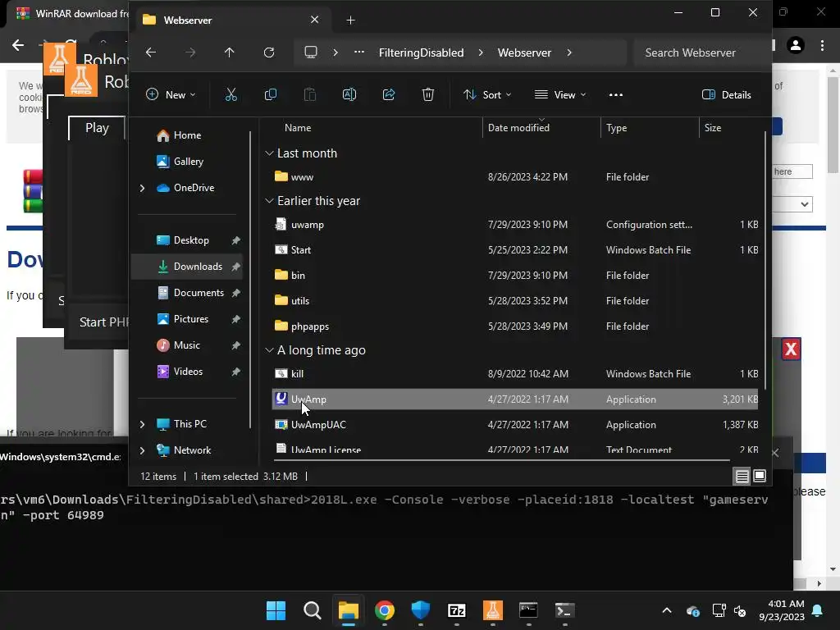Image resolution: width=840 pixels, height=630 pixels.
Task: Expand OneDrive in navigation pane
Action: point(142,188)
